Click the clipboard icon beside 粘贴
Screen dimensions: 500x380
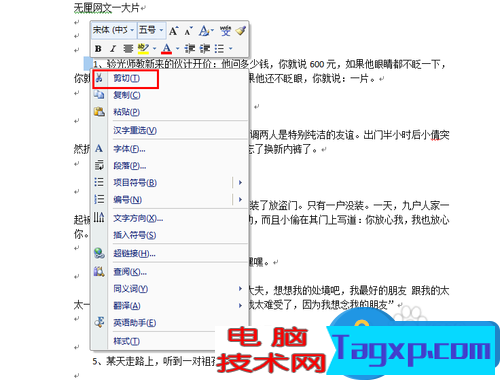[x=99, y=112]
